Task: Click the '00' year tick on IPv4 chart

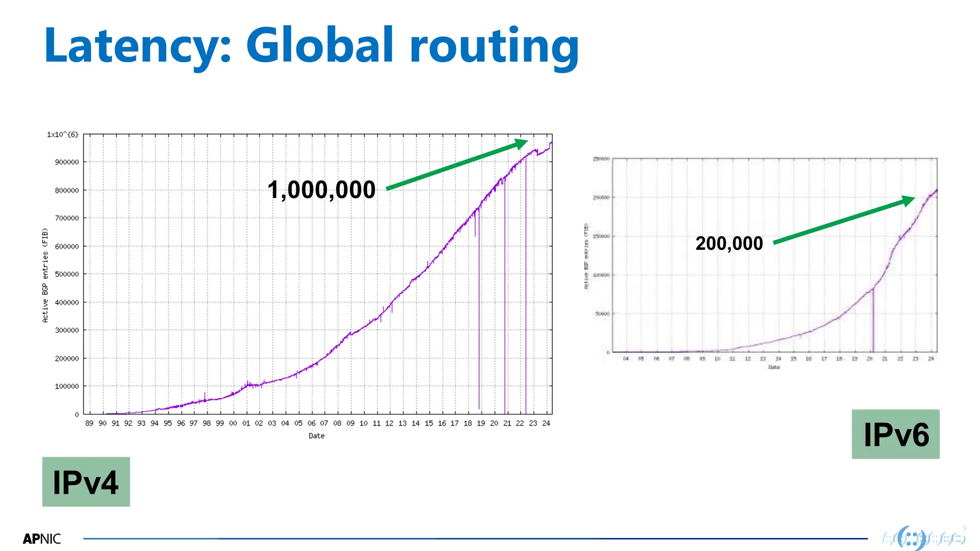Action: click(x=233, y=423)
